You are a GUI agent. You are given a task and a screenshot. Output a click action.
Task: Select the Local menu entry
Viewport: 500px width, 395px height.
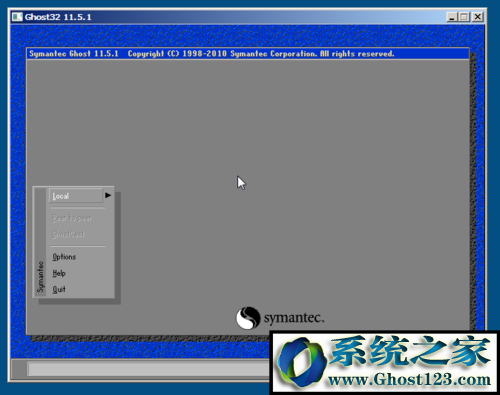(76, 196)
